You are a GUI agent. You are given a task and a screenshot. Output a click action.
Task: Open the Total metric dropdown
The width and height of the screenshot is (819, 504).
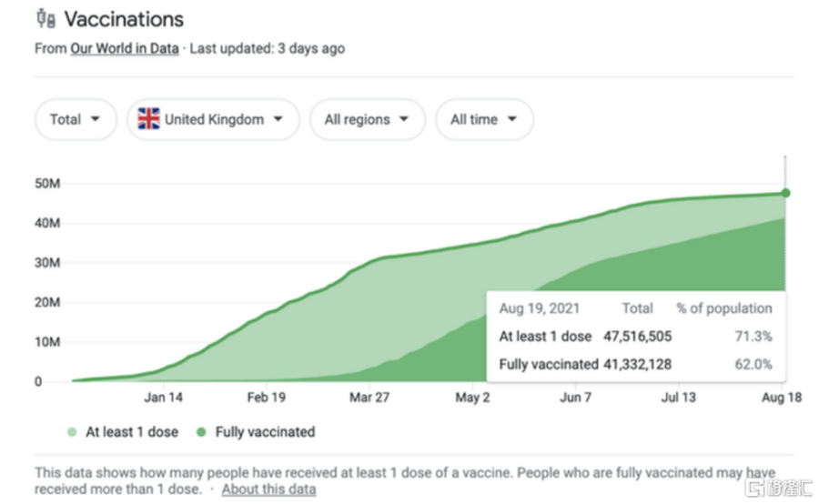coord(76,119)
